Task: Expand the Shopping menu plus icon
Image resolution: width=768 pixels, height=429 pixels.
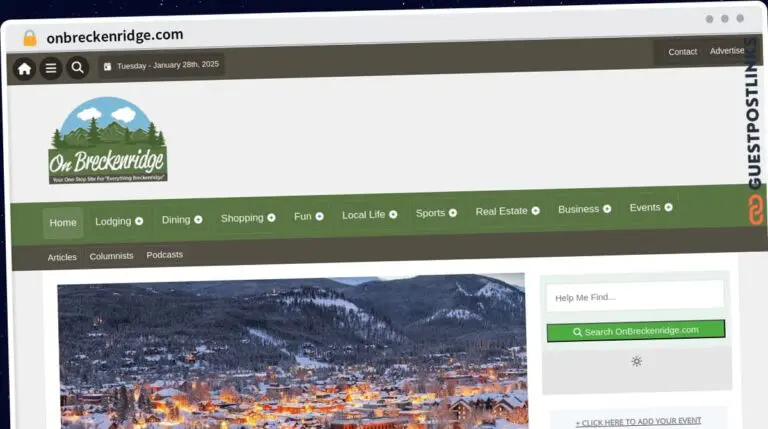Action: pyautogui.click(x=271, y=217)
